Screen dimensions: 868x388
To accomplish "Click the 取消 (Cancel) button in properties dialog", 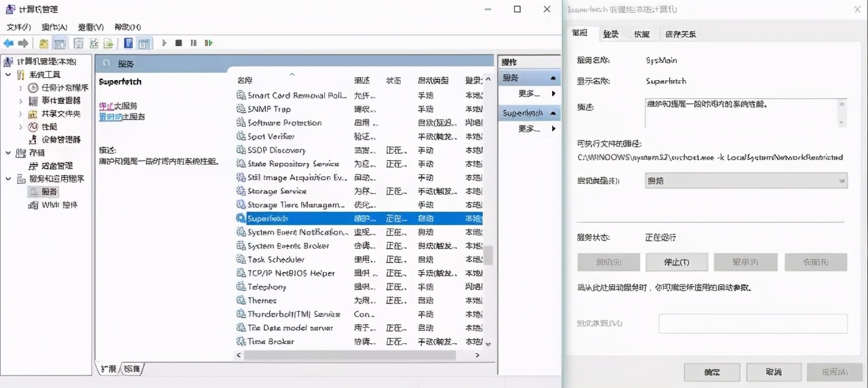I will tap(774, 372).
